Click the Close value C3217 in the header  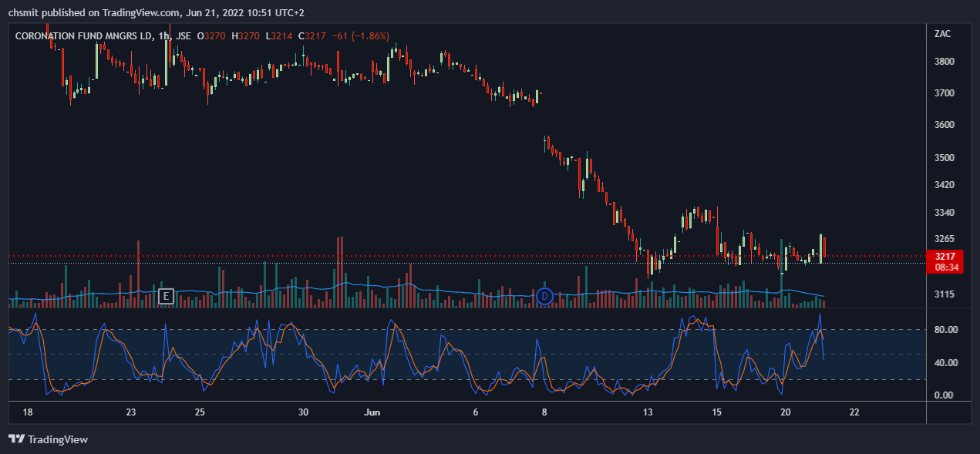313,35
